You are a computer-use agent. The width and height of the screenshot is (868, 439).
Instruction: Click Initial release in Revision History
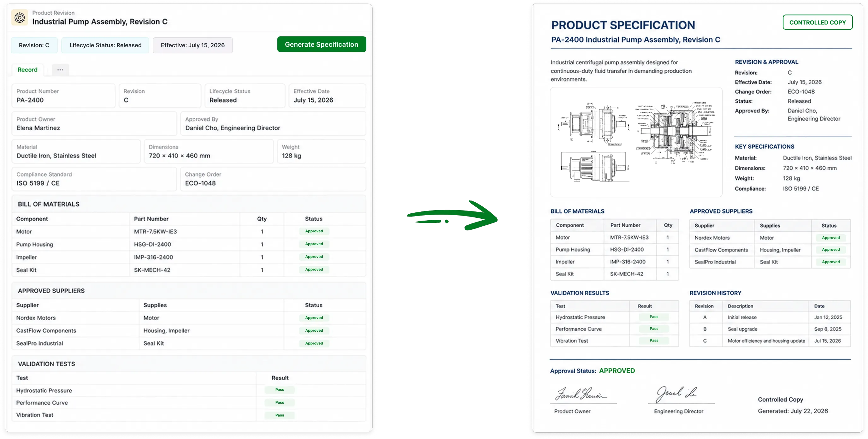pos(742,317)
